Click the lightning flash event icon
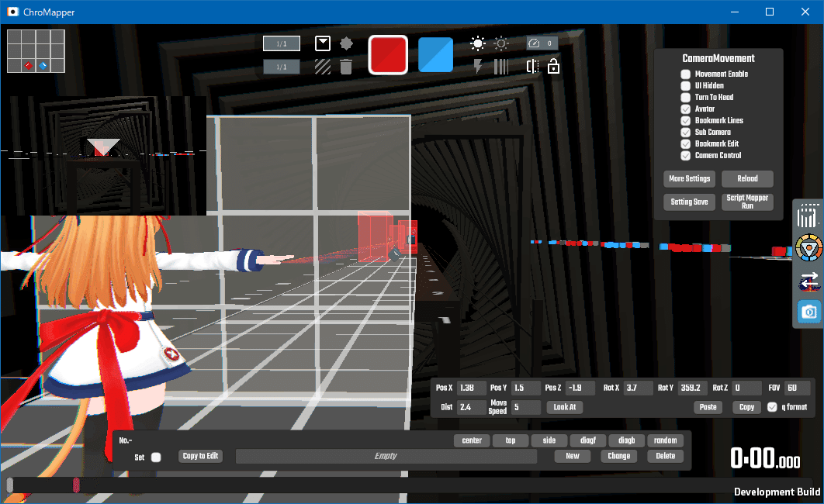 pyautogui.click(x=477, y=67)
